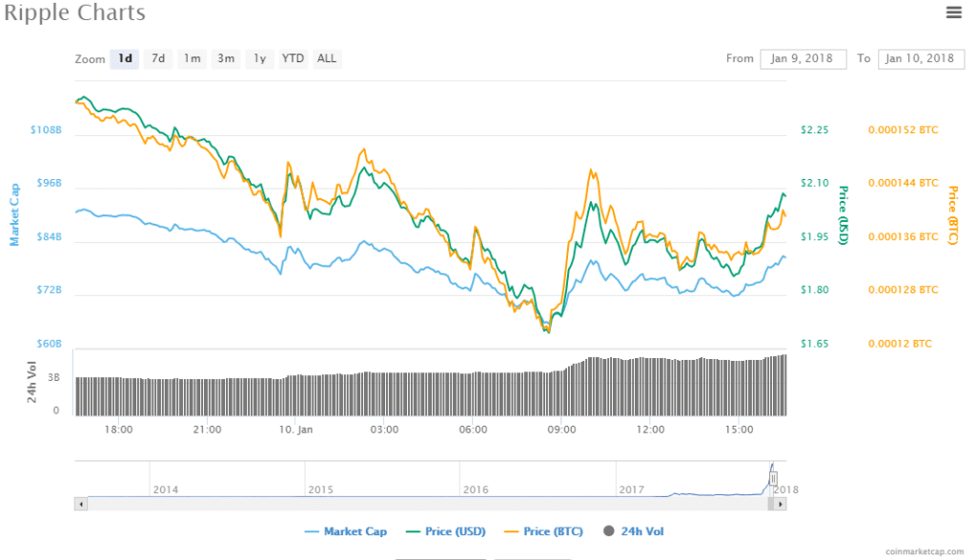Click the navigator right scroll arrow

click(782, 503)
